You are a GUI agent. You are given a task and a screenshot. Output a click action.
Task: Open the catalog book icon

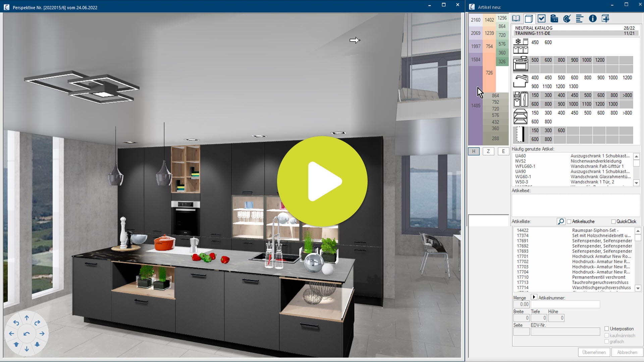pos(516,18)
